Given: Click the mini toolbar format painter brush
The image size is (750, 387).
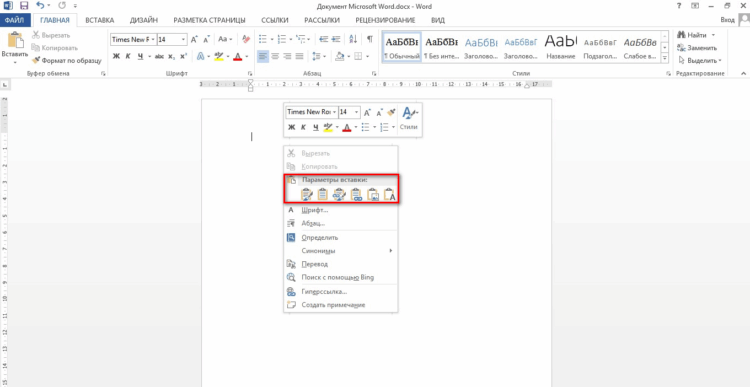Looking at the screenshot, I should (x=392, y=112).
